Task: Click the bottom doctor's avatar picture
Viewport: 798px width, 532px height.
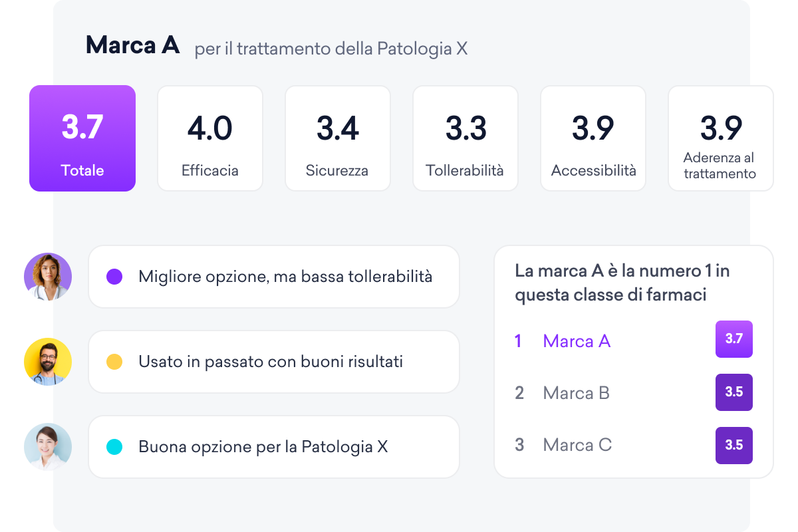Action: [x=48, y=447]
